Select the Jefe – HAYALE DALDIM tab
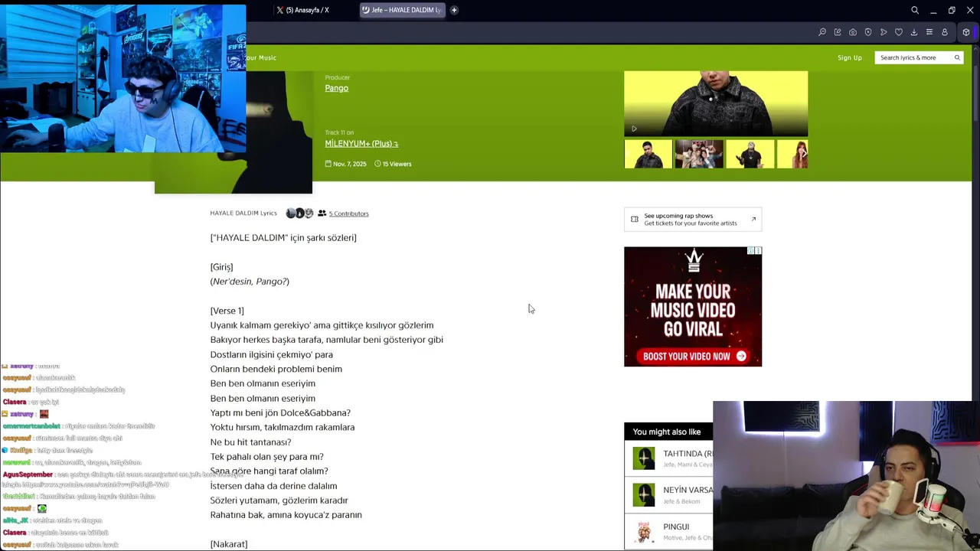 (x=402, y=10)
